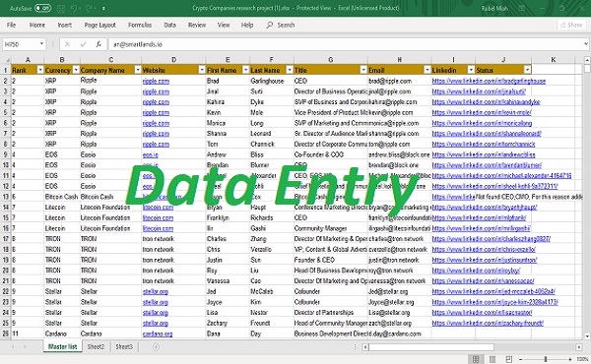
Task: Open the Home ribbon tab
Action: point(37,25)
